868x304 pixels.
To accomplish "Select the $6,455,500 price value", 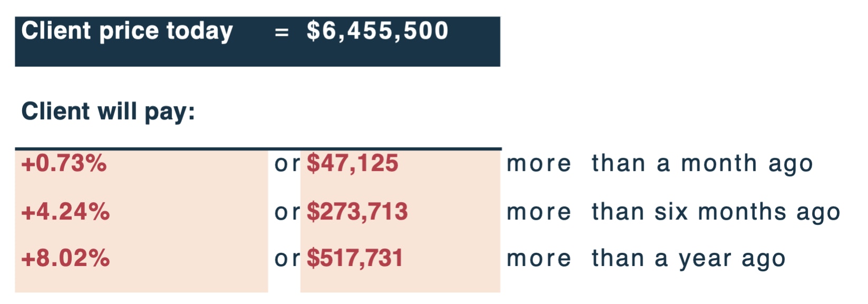I will click(x=378, y=31).
